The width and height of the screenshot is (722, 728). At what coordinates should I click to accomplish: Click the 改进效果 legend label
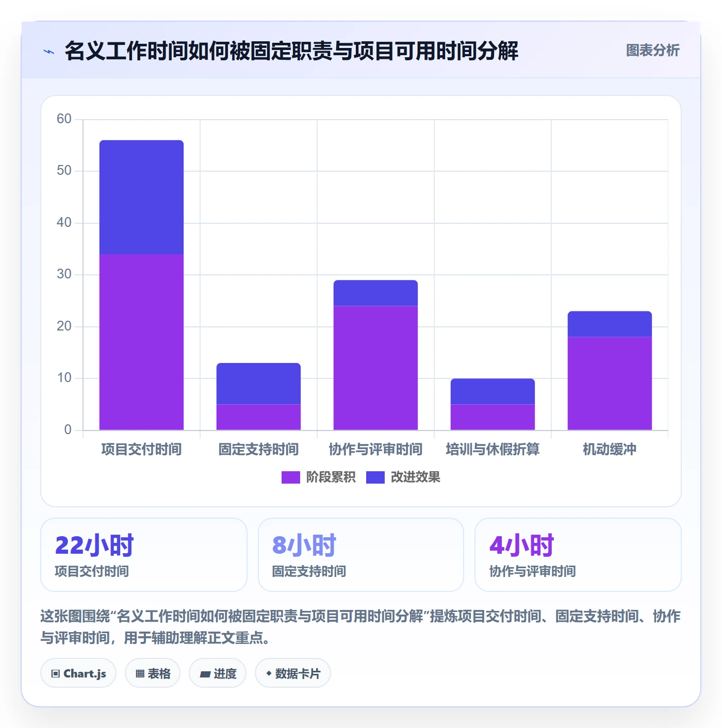(415, 477)
